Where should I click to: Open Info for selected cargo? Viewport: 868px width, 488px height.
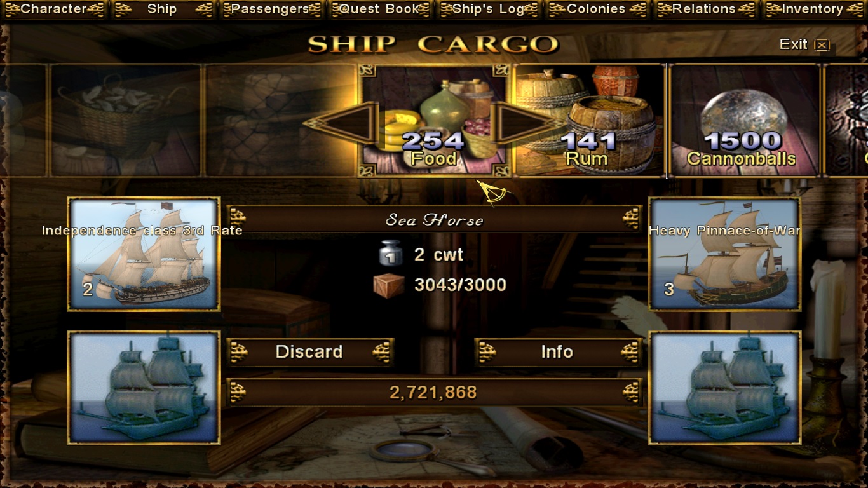point(558,352)
